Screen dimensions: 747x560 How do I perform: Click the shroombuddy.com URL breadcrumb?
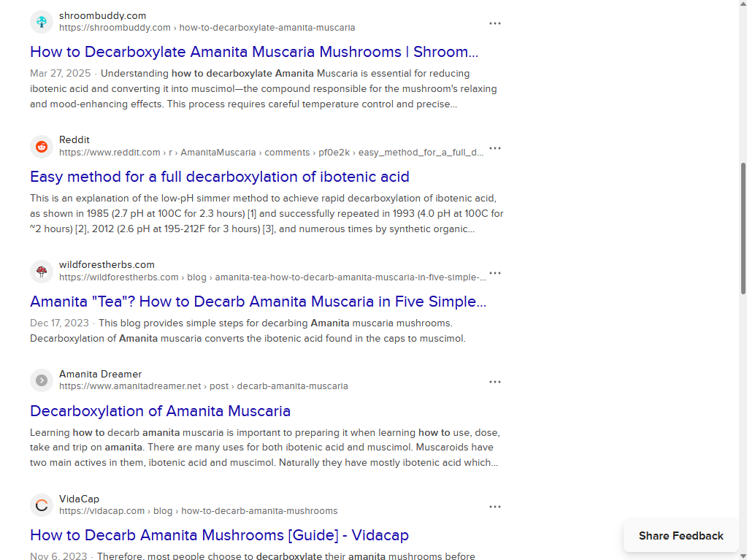(207, 28)
